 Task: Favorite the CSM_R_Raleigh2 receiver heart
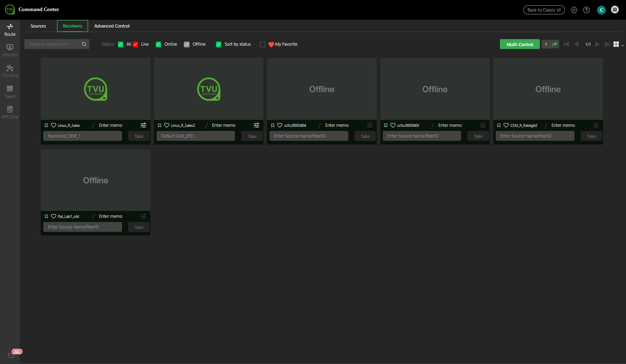coord(506,125)
